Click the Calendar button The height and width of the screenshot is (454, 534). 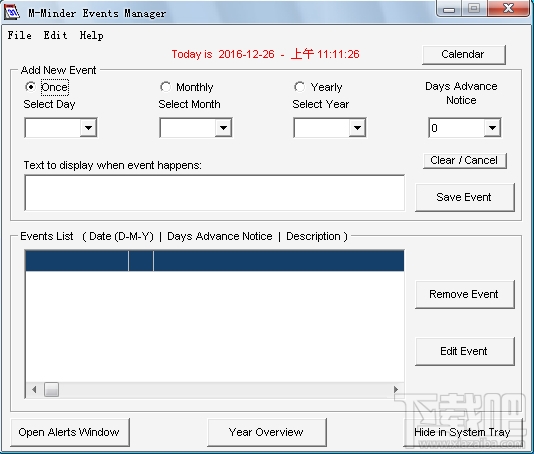464,54
